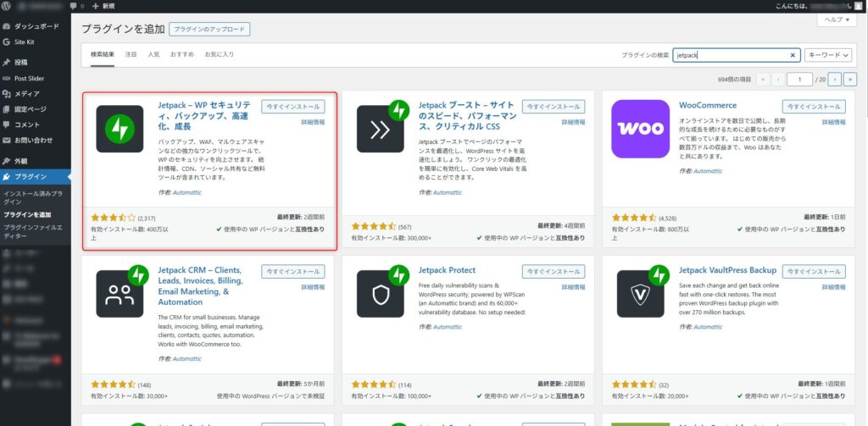Click the WooCommerce purple logo icon
Screen dimensions: 868x426
point(641,129)
